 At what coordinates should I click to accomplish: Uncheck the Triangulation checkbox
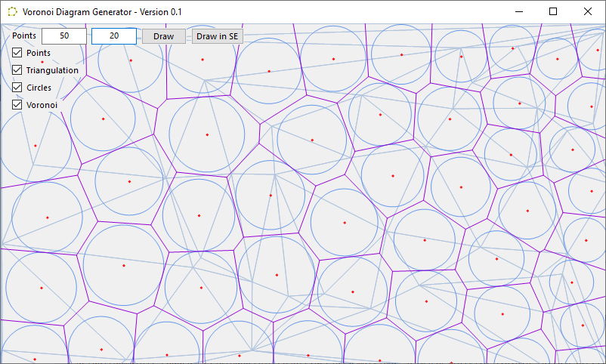click(17, 70)
